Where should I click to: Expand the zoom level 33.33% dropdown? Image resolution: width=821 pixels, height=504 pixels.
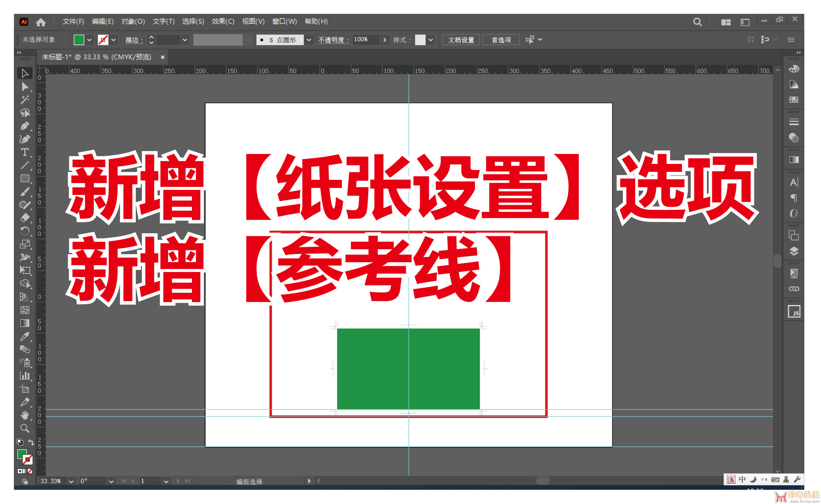click(x=71, y=481)
